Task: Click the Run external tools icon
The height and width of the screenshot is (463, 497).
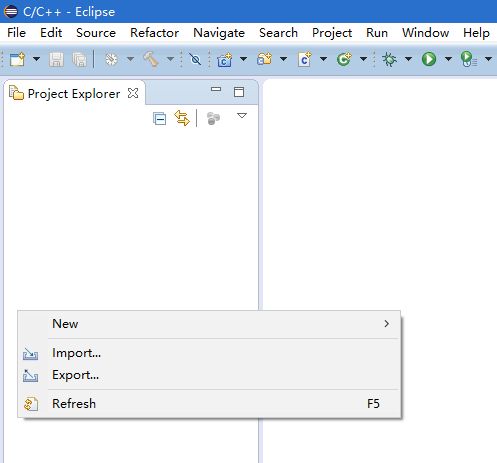Action: click(x=469, y=60)
